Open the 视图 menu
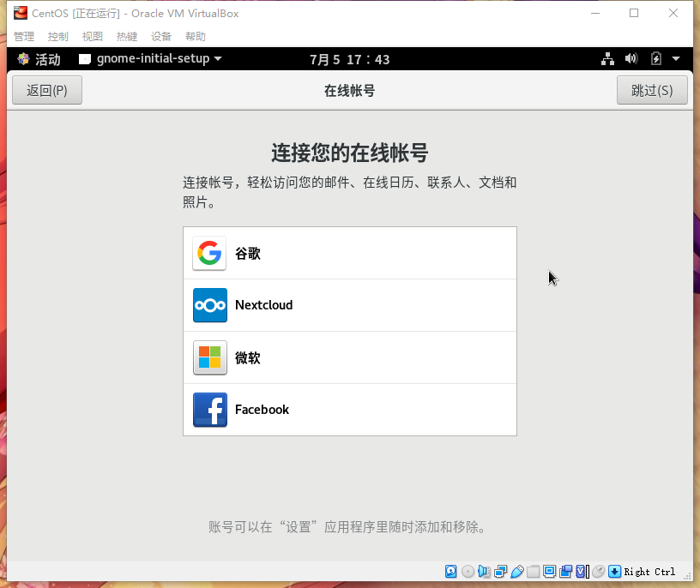700x588 pixels. tap(93, 36)
